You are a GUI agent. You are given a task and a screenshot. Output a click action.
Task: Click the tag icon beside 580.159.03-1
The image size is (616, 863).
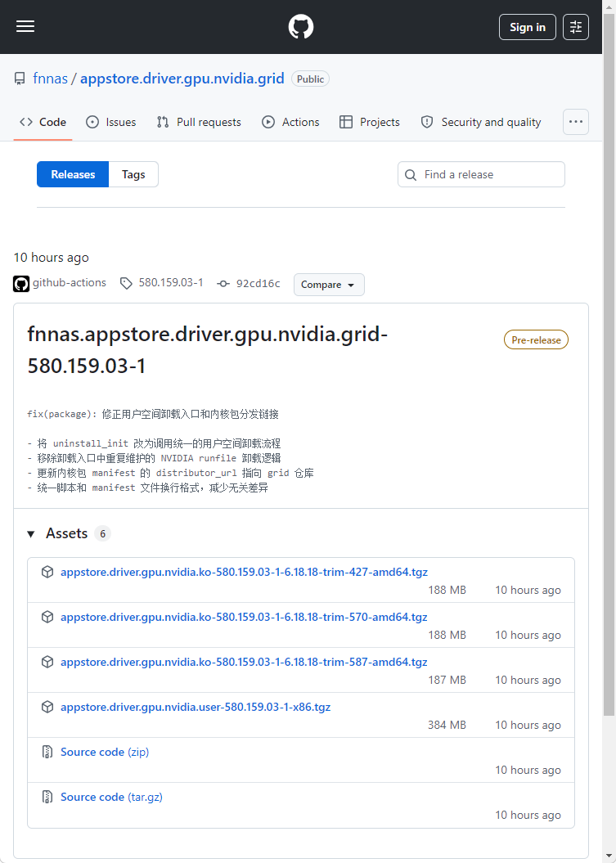coord(126,284)
